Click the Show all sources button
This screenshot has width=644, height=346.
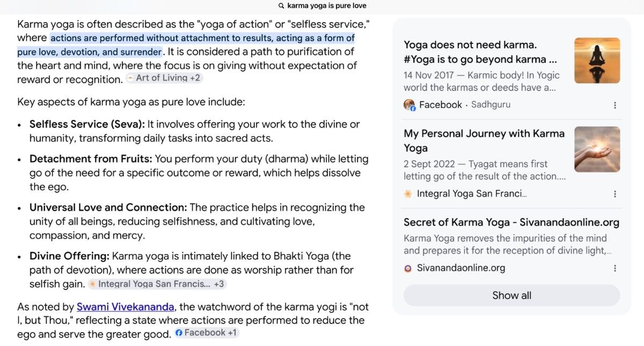click(x=511, y=295)
